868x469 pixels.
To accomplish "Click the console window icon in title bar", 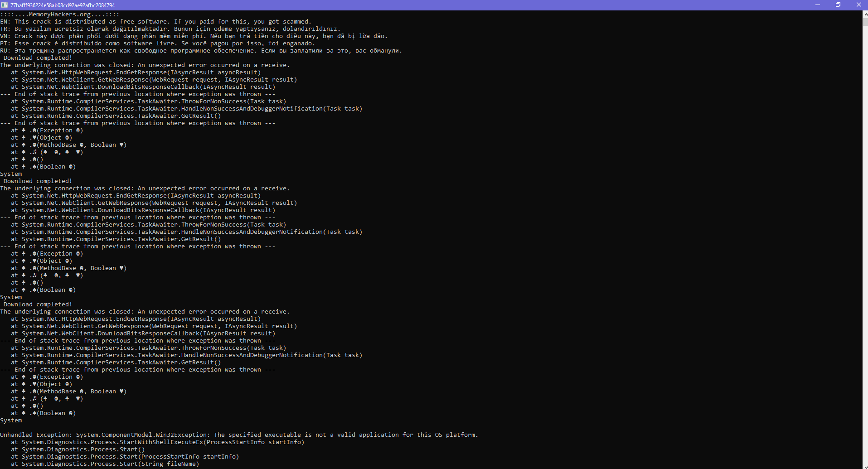I will (4, 5).
